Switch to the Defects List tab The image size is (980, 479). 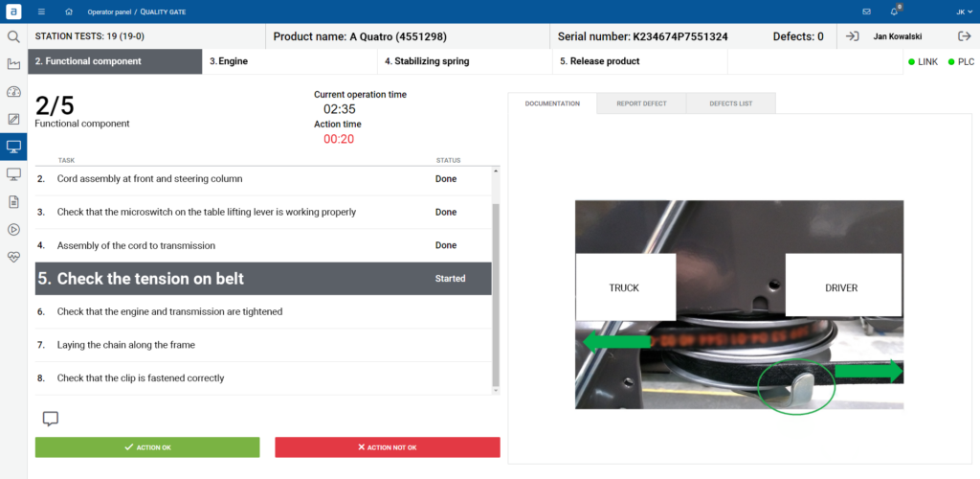pyautogui.click(x=730, y=103)
